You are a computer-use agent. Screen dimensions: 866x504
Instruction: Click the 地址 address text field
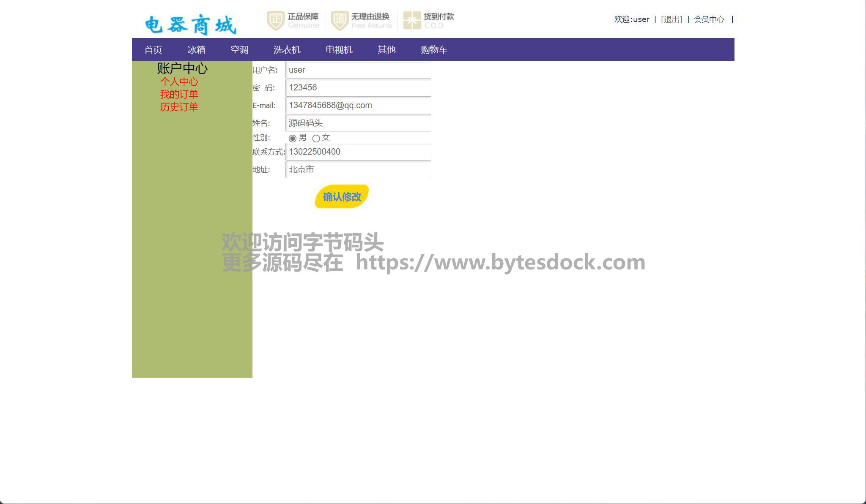pyautogui.click(x=358, y=170)
